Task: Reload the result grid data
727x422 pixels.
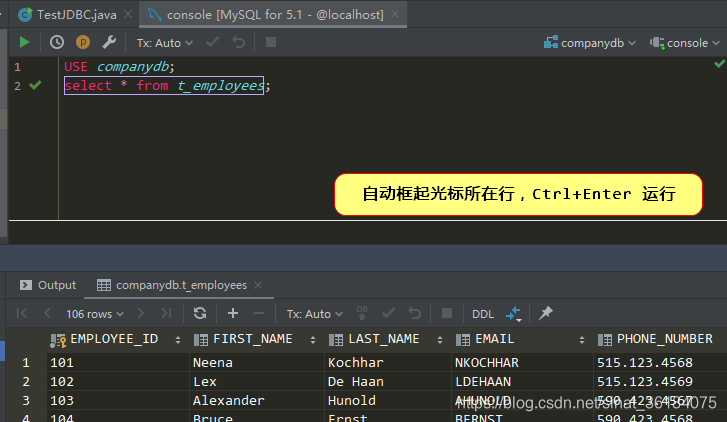Action: coord(200,313)
